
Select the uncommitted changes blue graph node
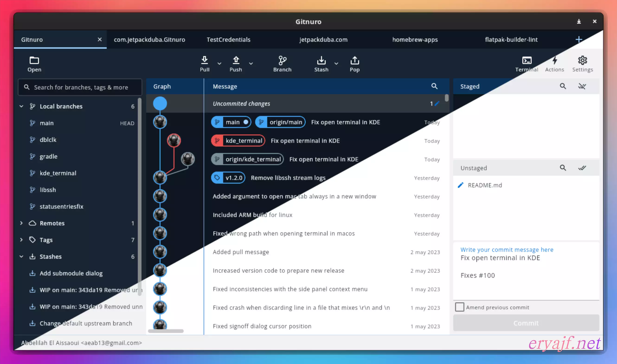coord(160,103)
